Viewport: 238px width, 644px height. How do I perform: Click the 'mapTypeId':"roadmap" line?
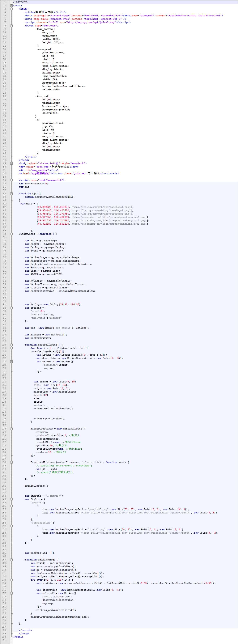[x=46, y=318]
